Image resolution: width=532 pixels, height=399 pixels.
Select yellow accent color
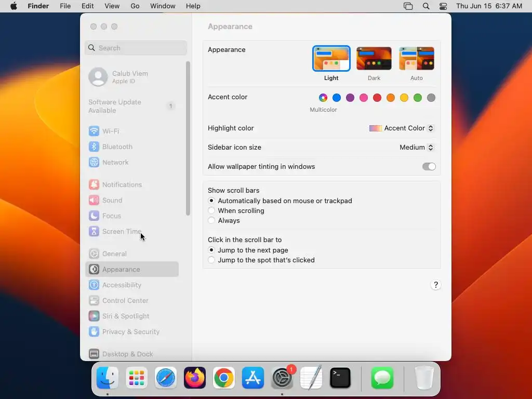coord(404,98)
